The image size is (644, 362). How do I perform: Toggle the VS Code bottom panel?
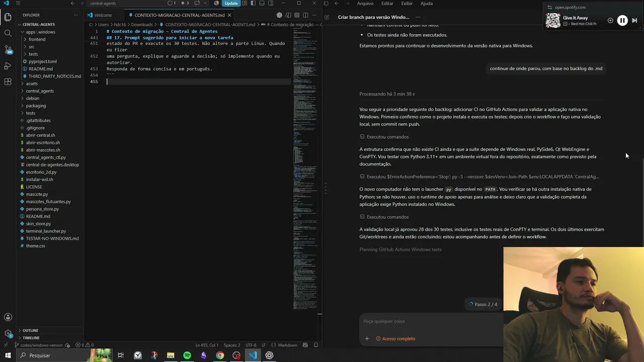[262, 3]
